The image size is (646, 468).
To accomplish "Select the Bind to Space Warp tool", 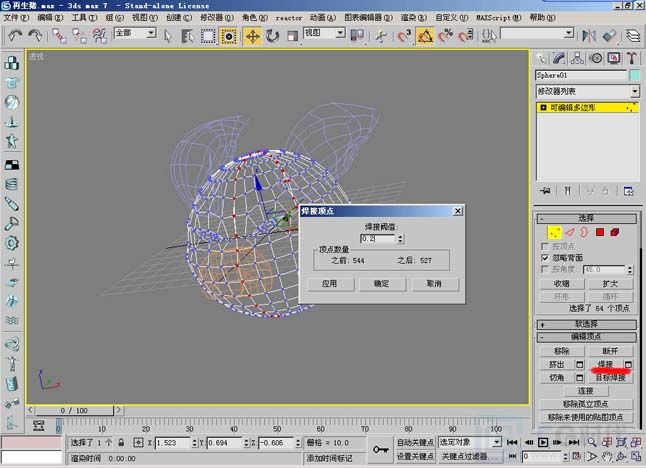I will [x=100, y=36].
